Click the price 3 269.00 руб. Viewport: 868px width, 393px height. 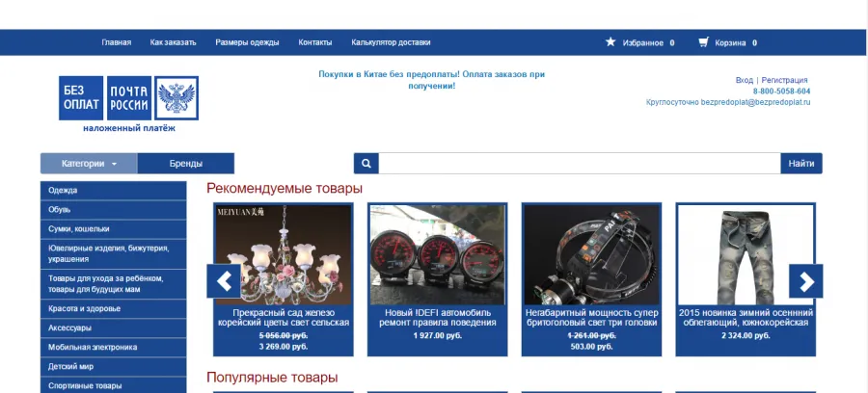tap(284, 347)
